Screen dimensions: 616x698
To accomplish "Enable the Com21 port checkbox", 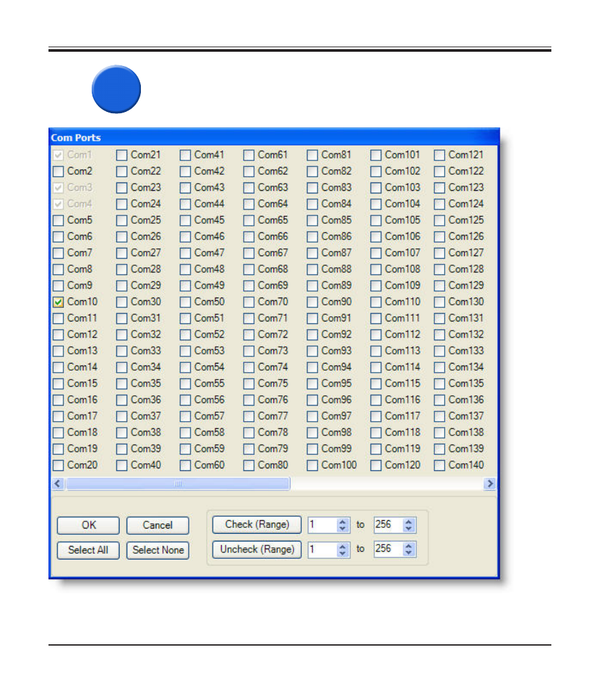I will (x=122, y=155).
